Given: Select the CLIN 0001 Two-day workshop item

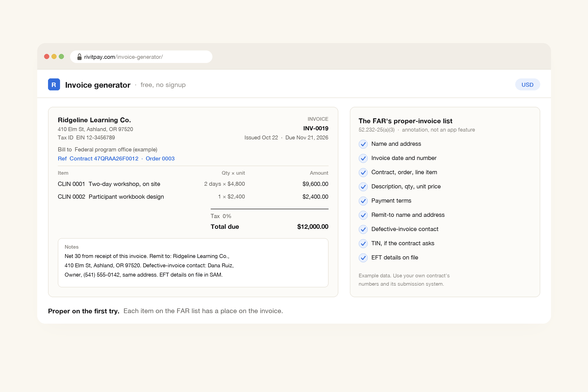Looking at the screenshot, I should pyautogui.click(x=109, y=184).
